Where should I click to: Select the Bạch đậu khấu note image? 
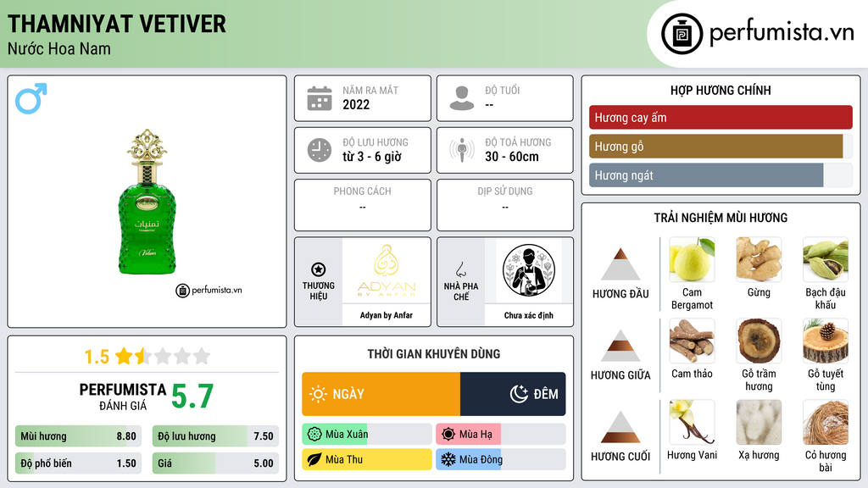pos(826,259)
